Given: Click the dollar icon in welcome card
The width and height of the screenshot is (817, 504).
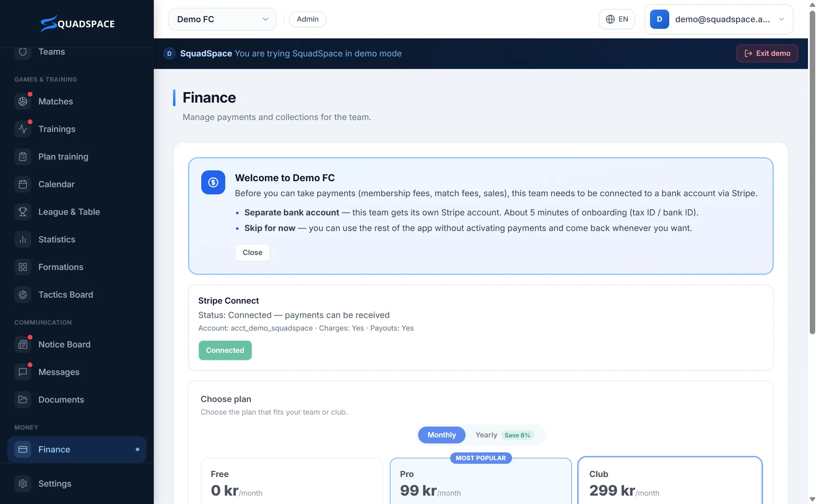Looking at the screenshot, I should tap(213, 182).
